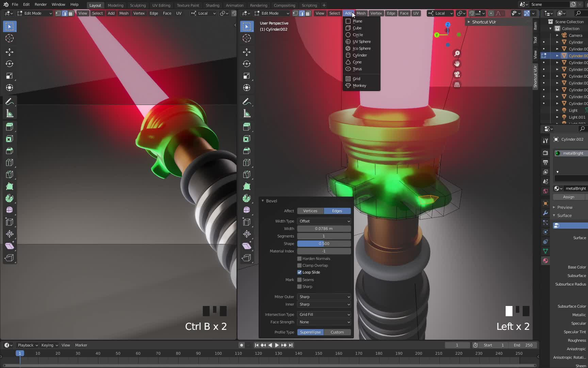Select the Move tool in the toolbar
588x368 pixels.
click(9, 52)
